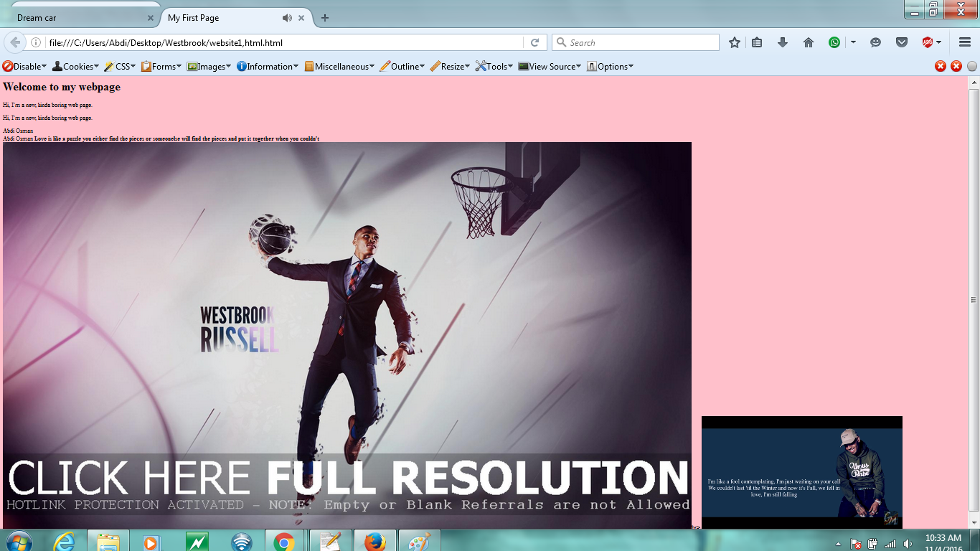Image resolution: width=980 pixels, height=551 pixels.
Task: Switch to Notepad in the taskbar
Action: click(330, 542)
